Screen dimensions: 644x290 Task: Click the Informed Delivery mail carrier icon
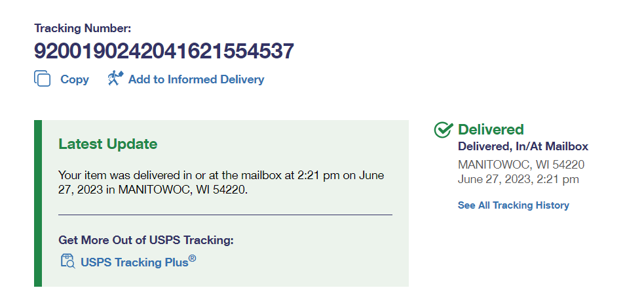point(116,79)
